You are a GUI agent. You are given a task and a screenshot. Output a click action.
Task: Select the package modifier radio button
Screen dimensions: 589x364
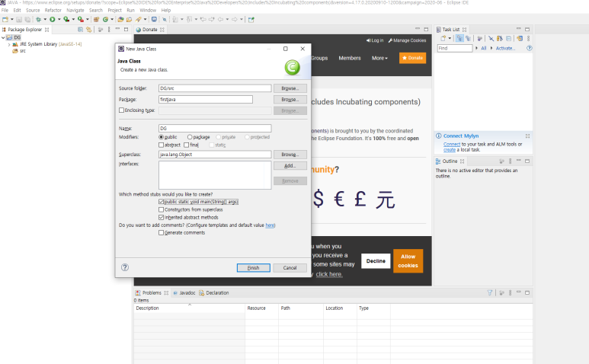[x=190, y=137]
